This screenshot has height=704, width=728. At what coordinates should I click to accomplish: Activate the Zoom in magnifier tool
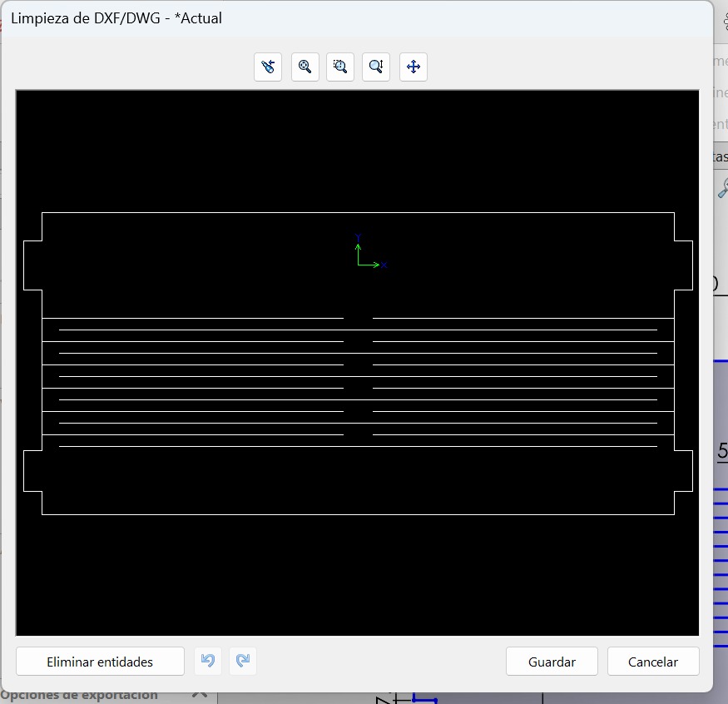[x=305, y=67]
